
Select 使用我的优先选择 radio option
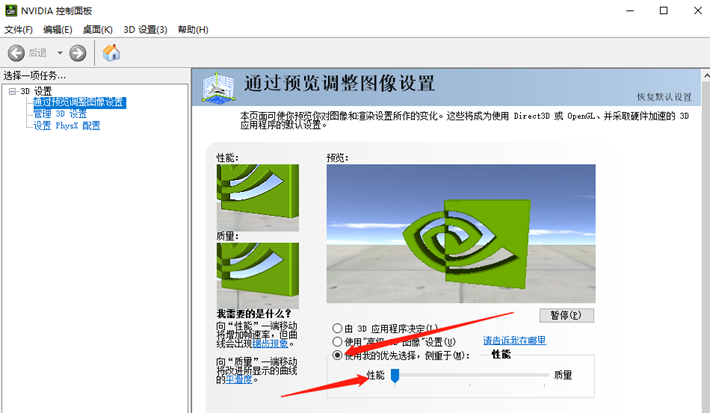(x=337, y=355)
